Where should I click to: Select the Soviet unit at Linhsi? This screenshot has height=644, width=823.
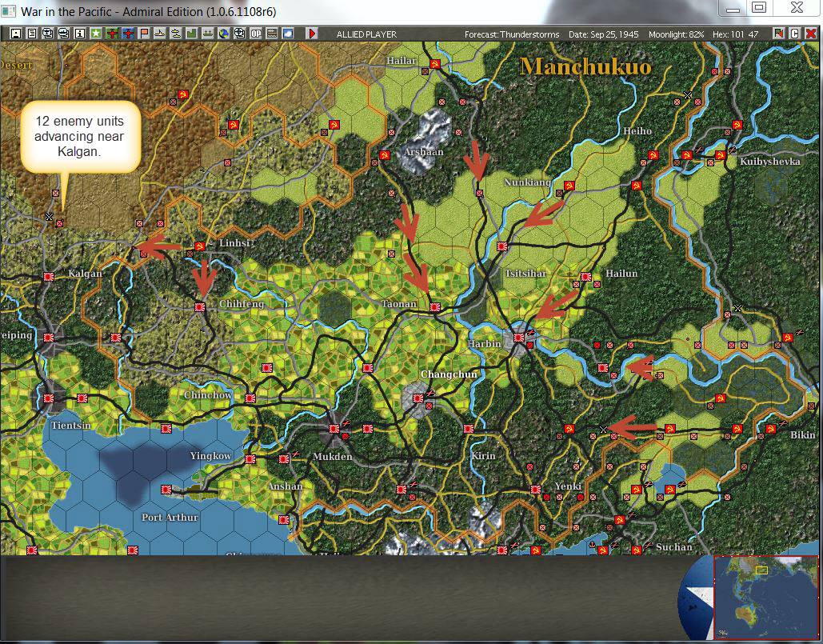point(199,246)
